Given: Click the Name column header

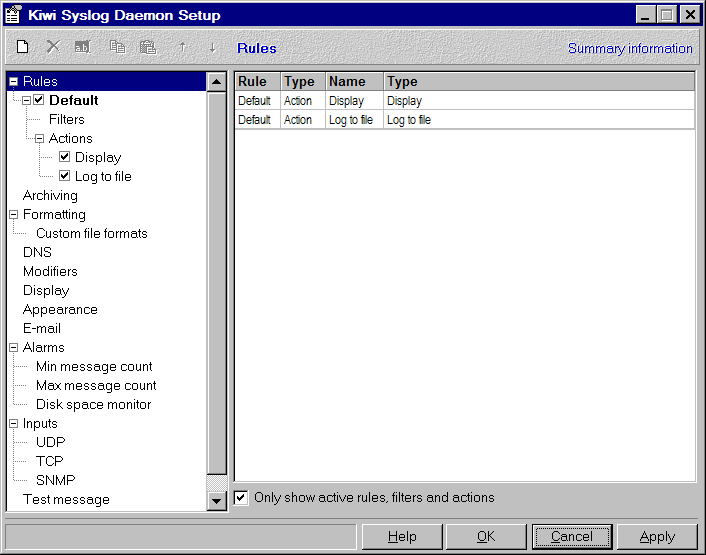Looking at the screenshot, I should point(354,81).
